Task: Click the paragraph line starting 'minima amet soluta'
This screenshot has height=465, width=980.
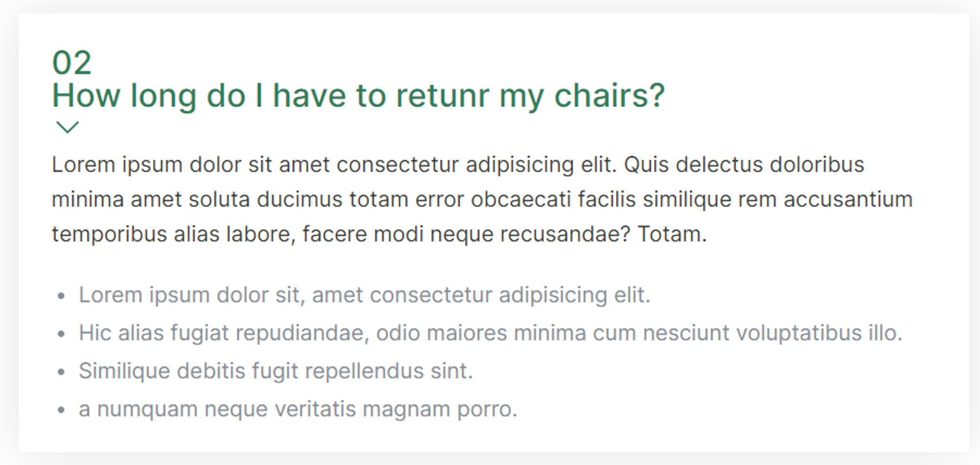Action: pos(482,199)
